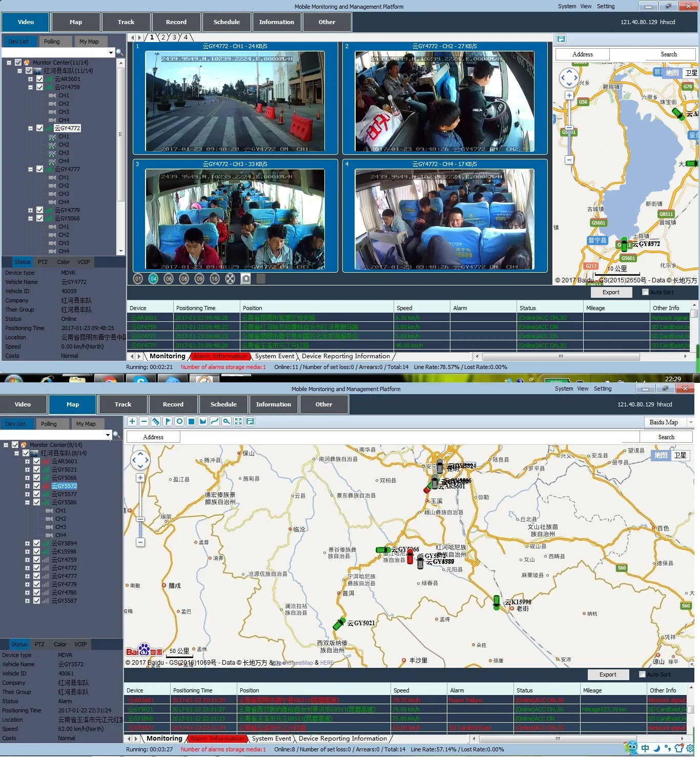Enable Auto Sort checkbox in upper window

(645, 292)
